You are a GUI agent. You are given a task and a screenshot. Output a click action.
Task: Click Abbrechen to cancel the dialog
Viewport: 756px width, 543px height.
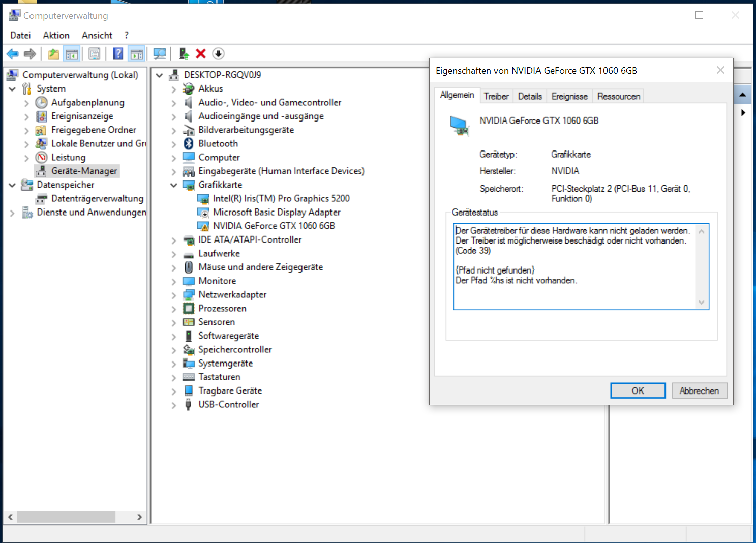699,390
